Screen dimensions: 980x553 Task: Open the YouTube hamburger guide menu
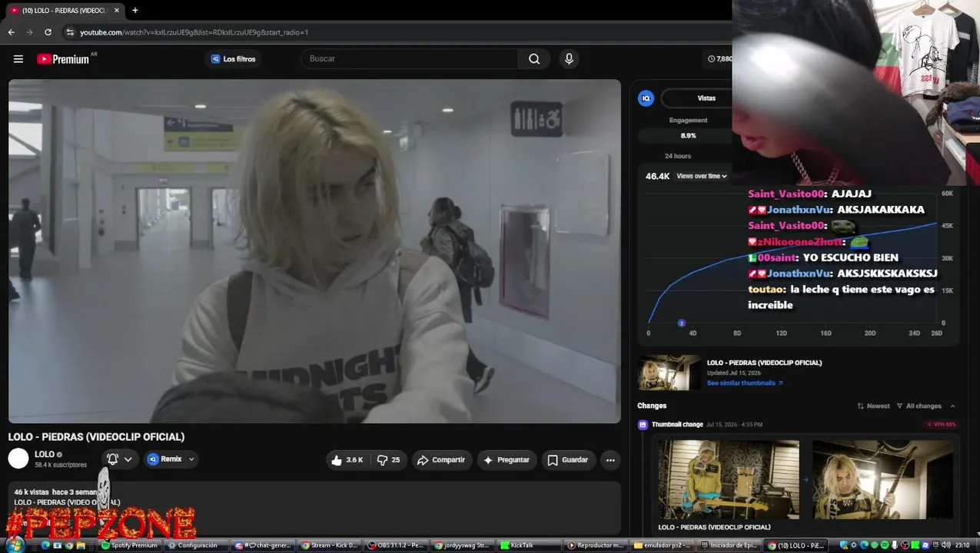(x=18, y=59)
